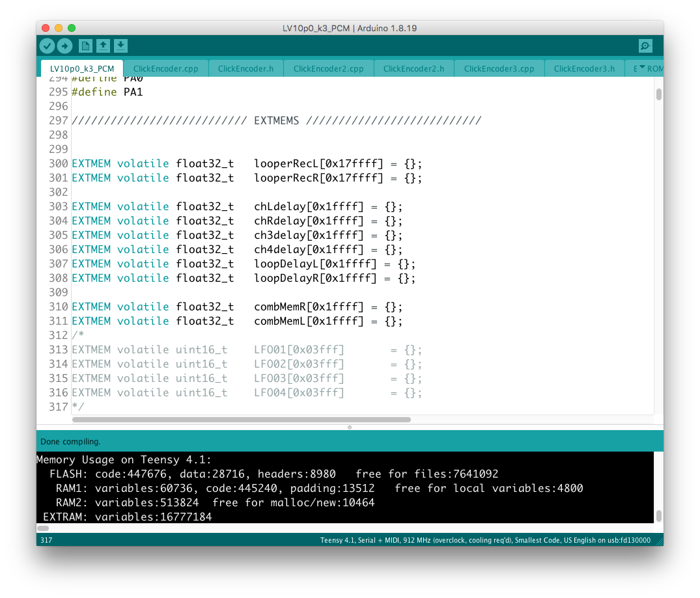Click the RAM2 usage console line
The height and width of the screenshot is (598, 700).
point(215,502)
